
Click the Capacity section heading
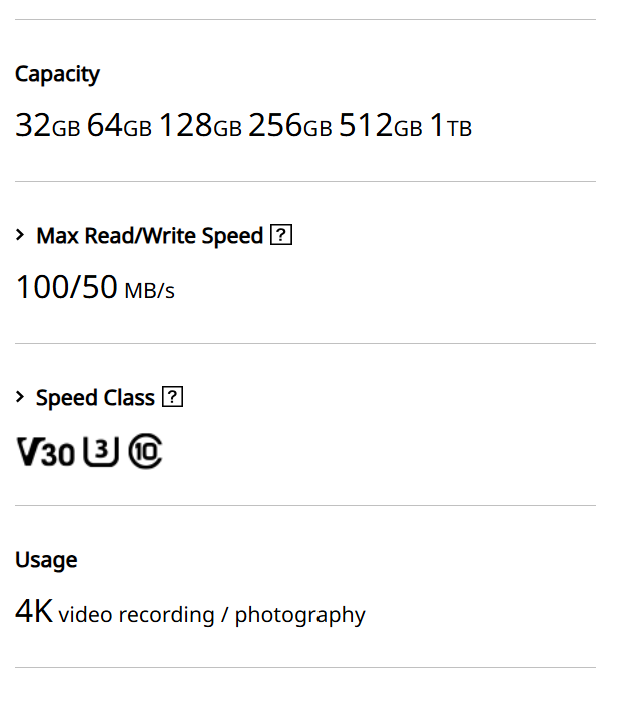point(57,74)
